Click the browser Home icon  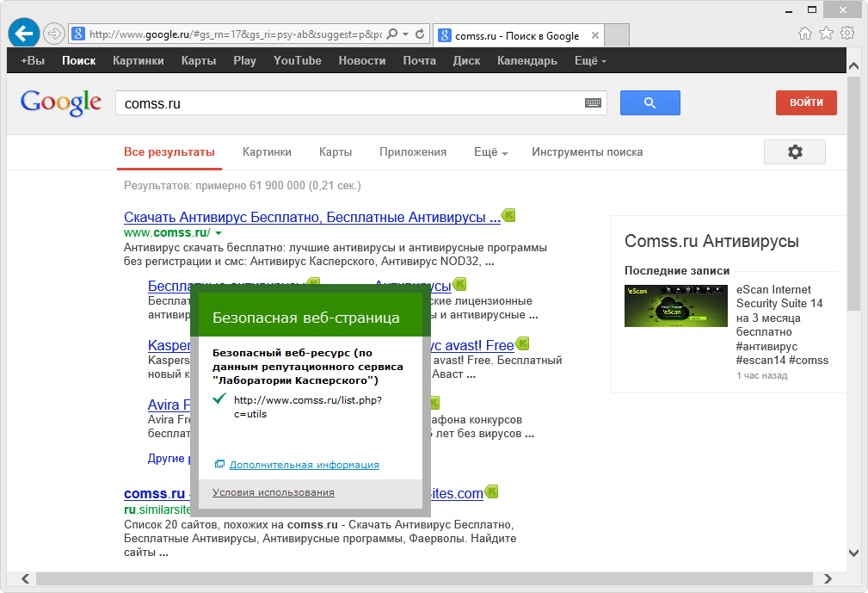click(x=805, y=34)
